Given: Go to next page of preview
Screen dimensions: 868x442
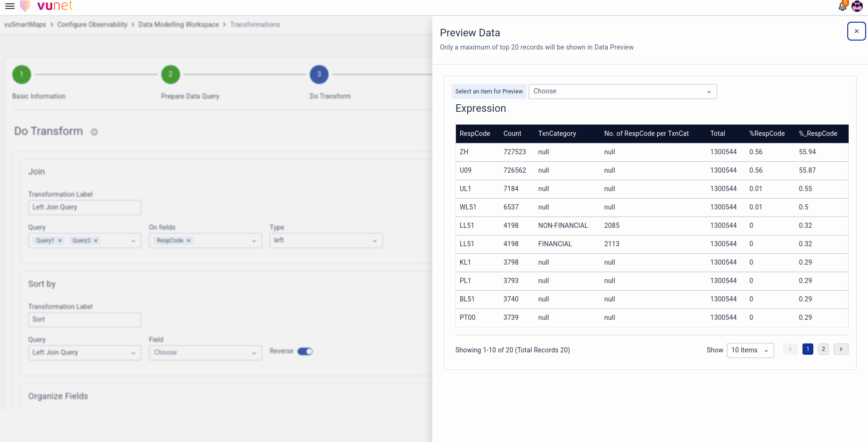Looking at the screenshot, I should pos(841,349).
